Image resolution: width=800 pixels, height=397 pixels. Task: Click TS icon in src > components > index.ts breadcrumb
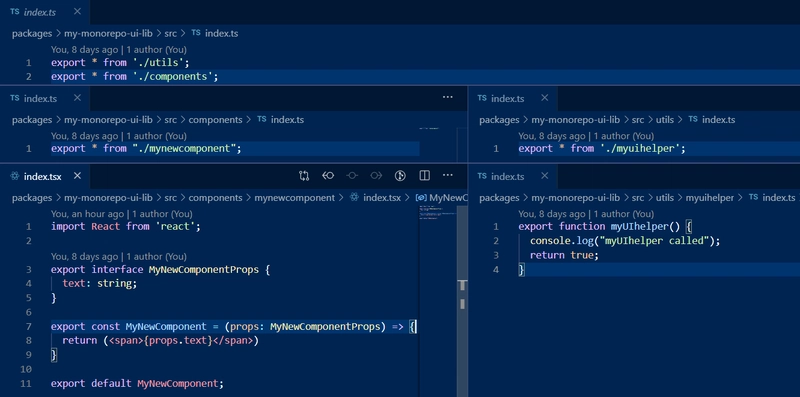[x=262, y=119]
